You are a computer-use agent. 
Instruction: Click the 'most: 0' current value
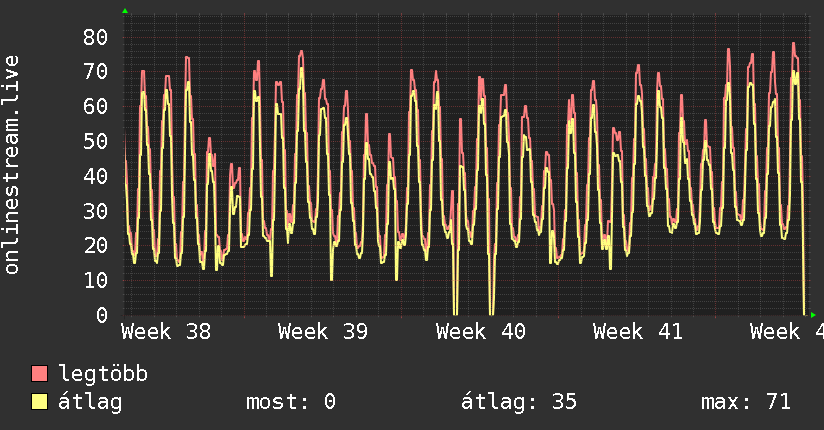click(x=291, y=402)
